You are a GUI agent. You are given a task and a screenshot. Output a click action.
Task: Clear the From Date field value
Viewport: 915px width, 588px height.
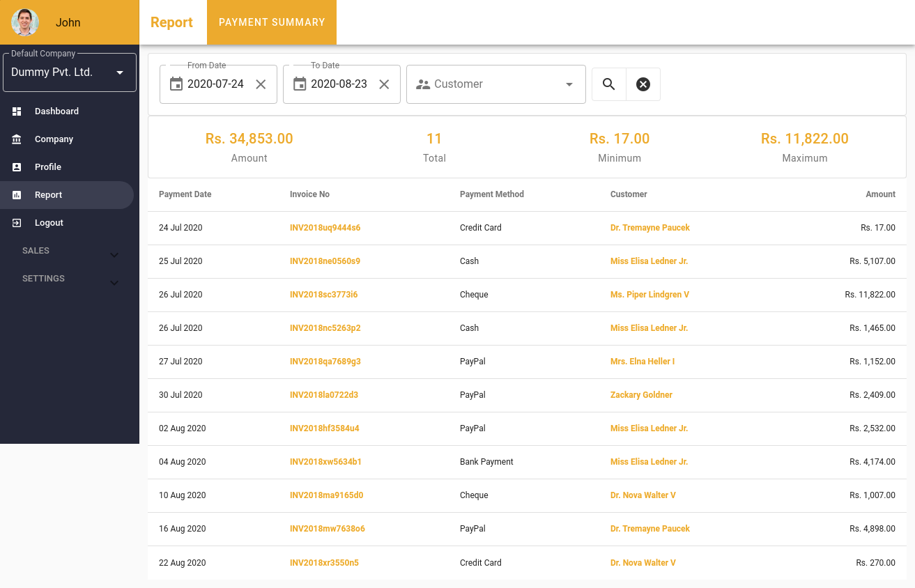(261, 84)
